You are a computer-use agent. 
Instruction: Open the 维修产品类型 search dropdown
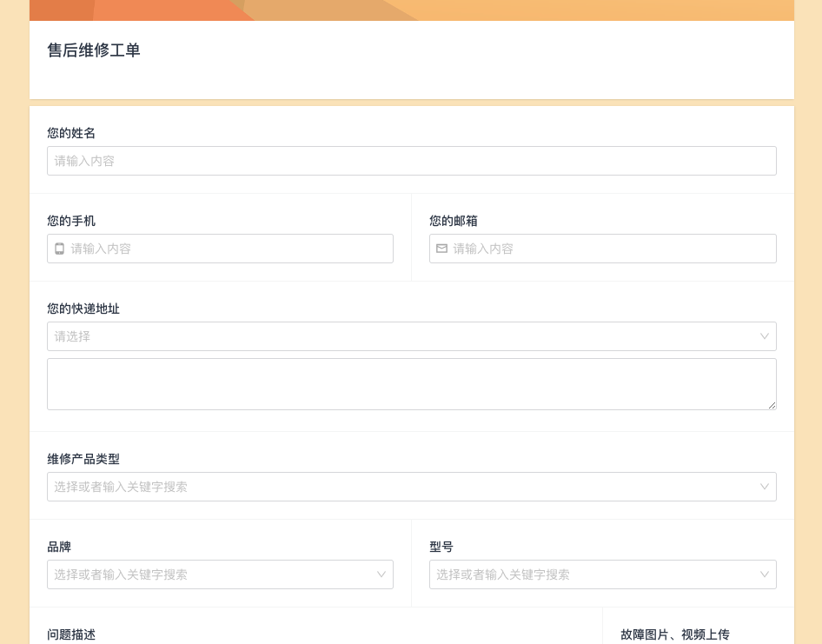pyautogui.click(x=412, y=487)
